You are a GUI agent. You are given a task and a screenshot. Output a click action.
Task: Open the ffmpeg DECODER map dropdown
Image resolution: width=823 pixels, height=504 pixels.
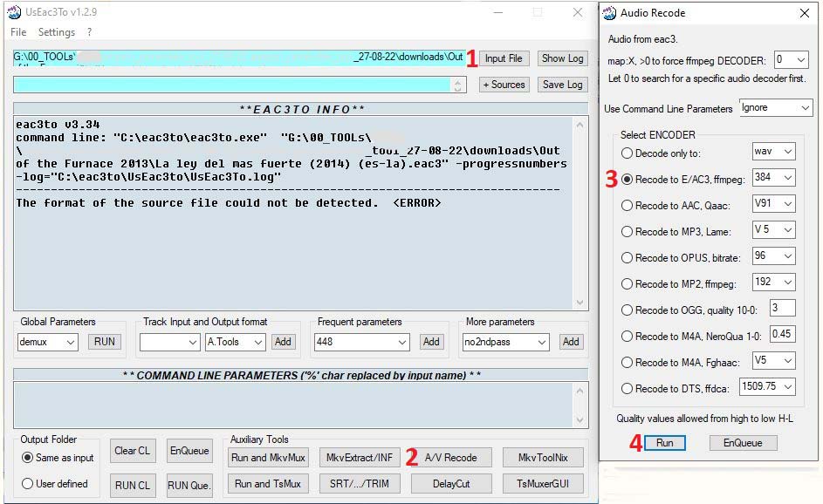[x=791, y=60]
